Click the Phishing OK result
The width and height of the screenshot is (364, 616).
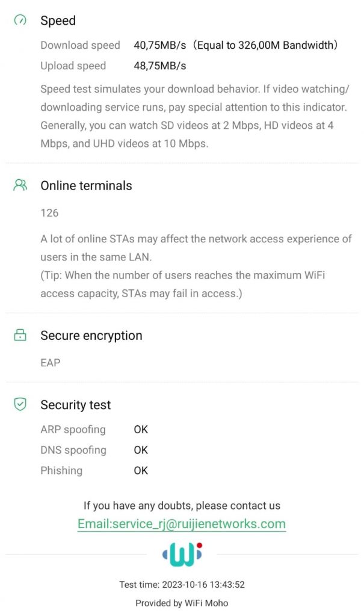coord(141,470)
